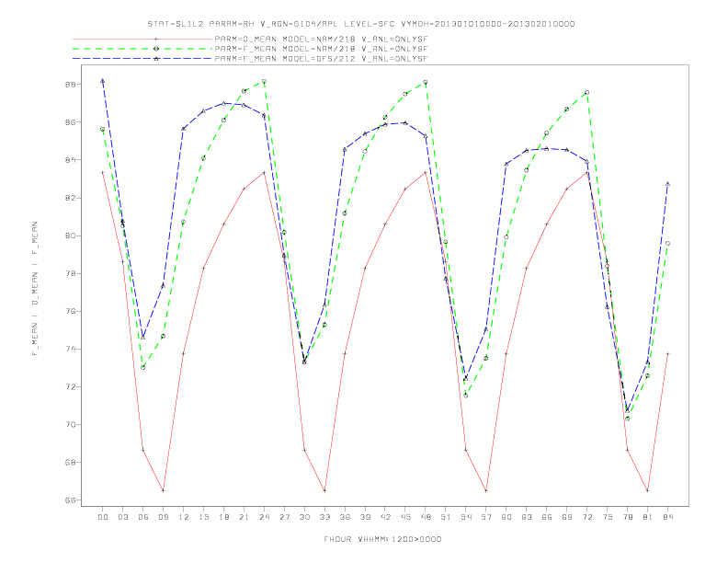Click x-axis forecast hour label 63
The height and width of the screenshot is (563, 728).
(527, 517)
